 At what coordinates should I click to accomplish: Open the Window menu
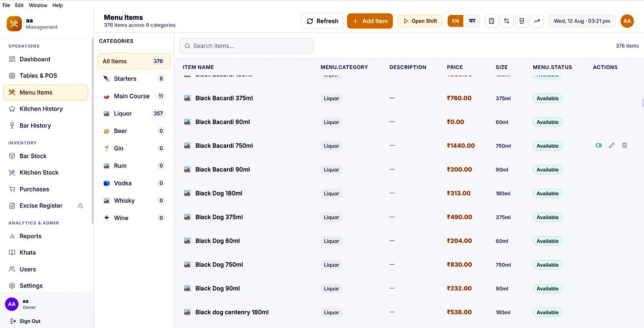pyautogui.click(x=38, y=5)
